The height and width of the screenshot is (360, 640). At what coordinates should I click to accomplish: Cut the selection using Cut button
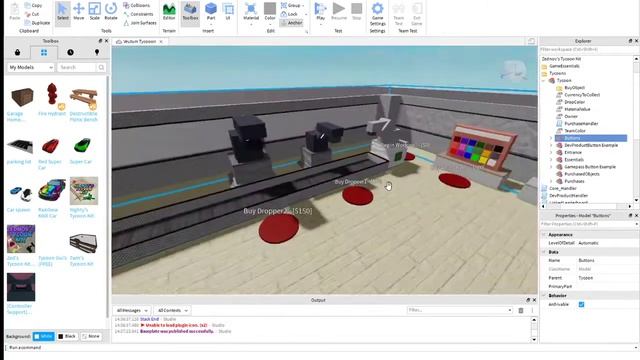coord(32,14)
